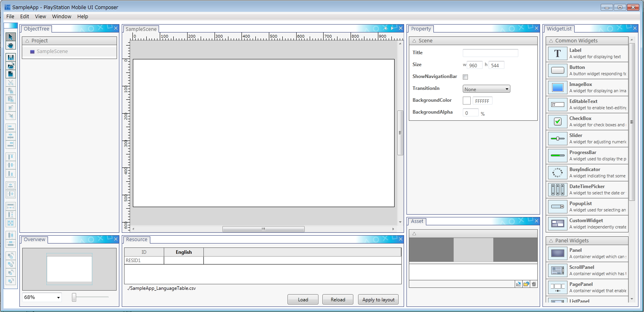
Task: Select the ImageBox widget icon
Action: tap(558, 88)
